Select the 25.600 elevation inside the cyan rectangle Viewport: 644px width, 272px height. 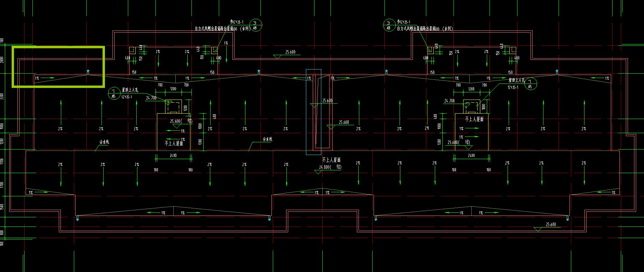pyautogui.click(x=327, y=101)
